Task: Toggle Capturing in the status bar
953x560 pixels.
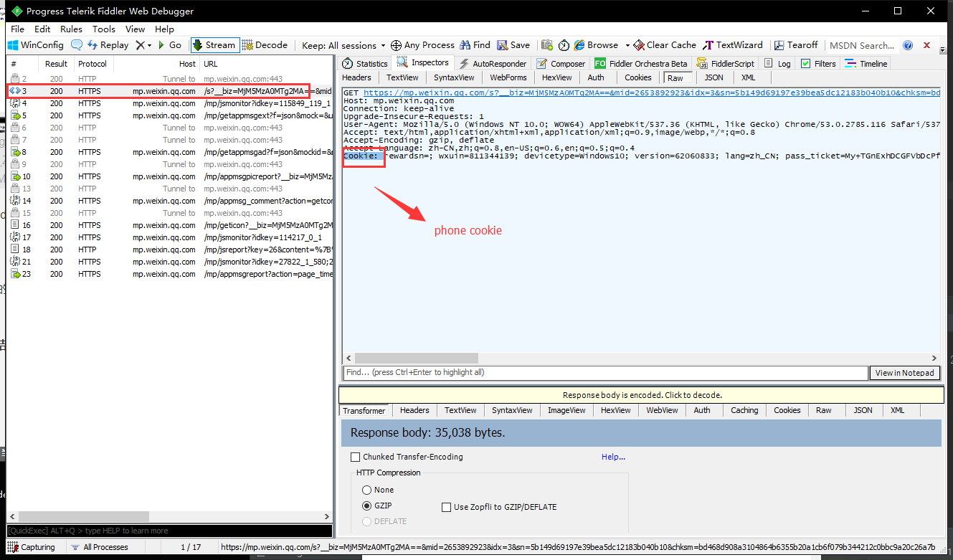Action: [32, 547]
